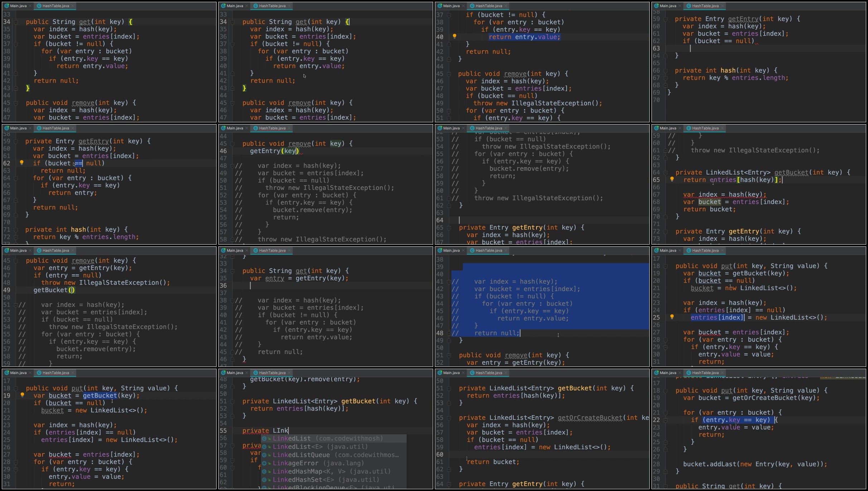Collapse 'private Entry getEntry' at line 72
868x491 pixels.
(665, 231)
